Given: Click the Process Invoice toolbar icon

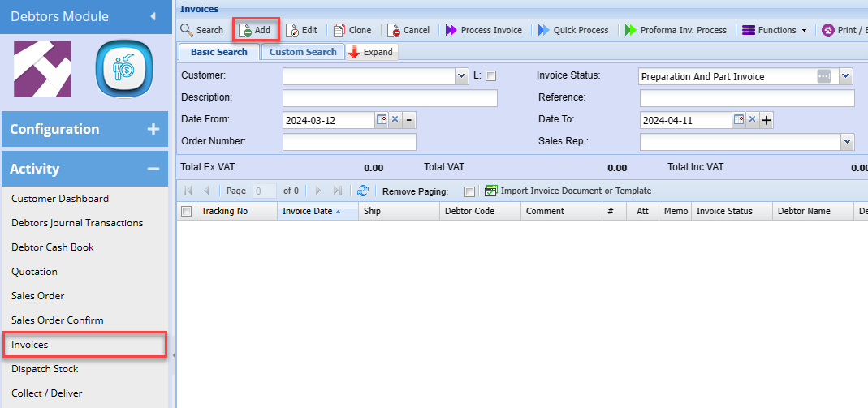Looking at the screenshot, I should tap(451, 30).
